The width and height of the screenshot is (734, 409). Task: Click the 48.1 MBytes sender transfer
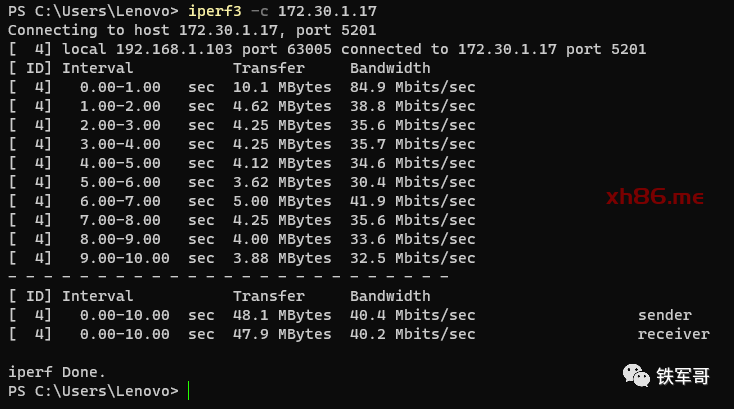(282, 315)
